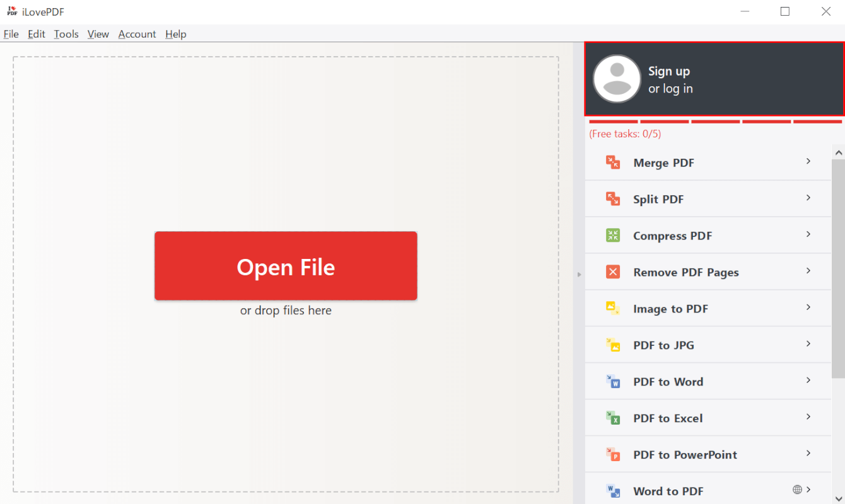The image size is (845, 504).
Task: Open the File menu
Action: click(11, 34)
